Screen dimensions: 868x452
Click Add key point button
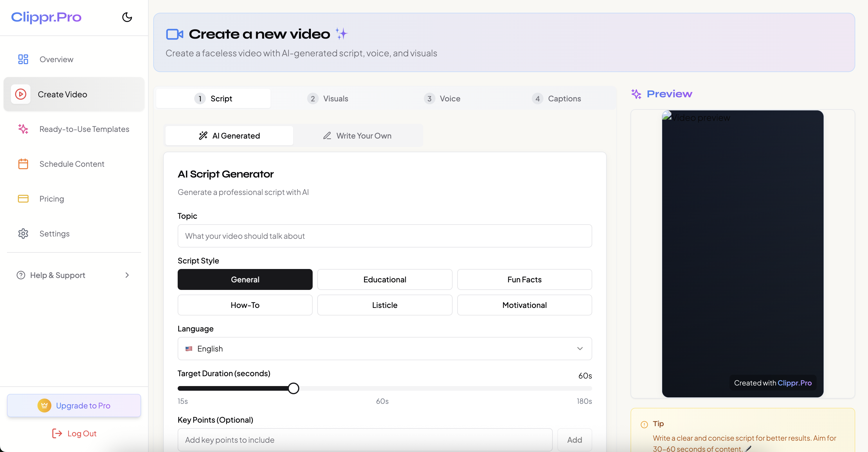click(x=574, y=440)
